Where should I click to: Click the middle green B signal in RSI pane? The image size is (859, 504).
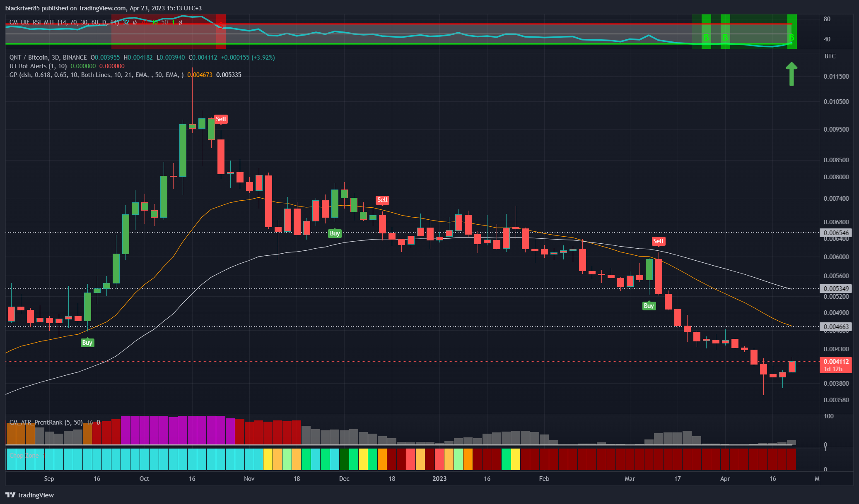(725, 38)
